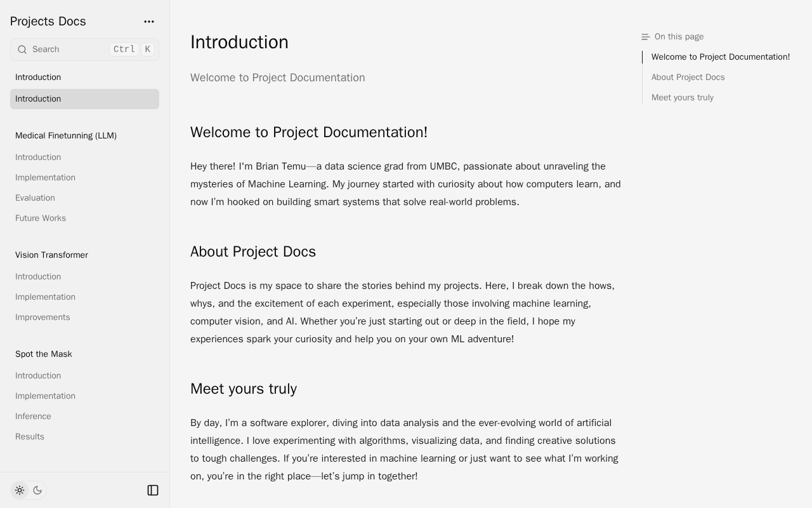Open Medical Finetunning Implementation page

coord(45,178)
